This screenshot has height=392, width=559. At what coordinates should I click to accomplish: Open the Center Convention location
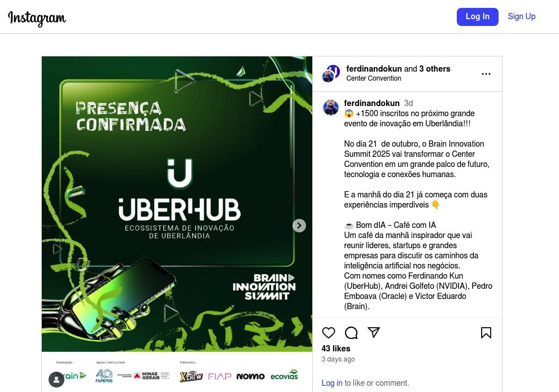[x=374, y=78]
